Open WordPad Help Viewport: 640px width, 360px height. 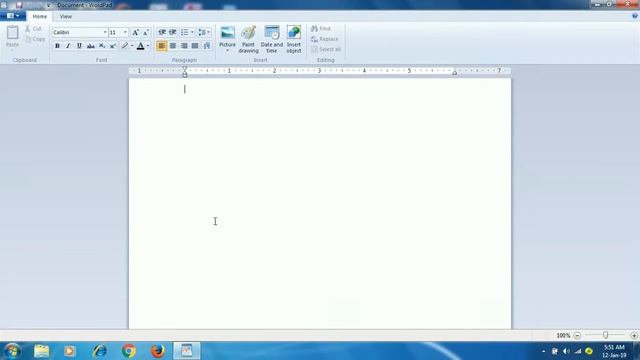(x=635, y=16)
